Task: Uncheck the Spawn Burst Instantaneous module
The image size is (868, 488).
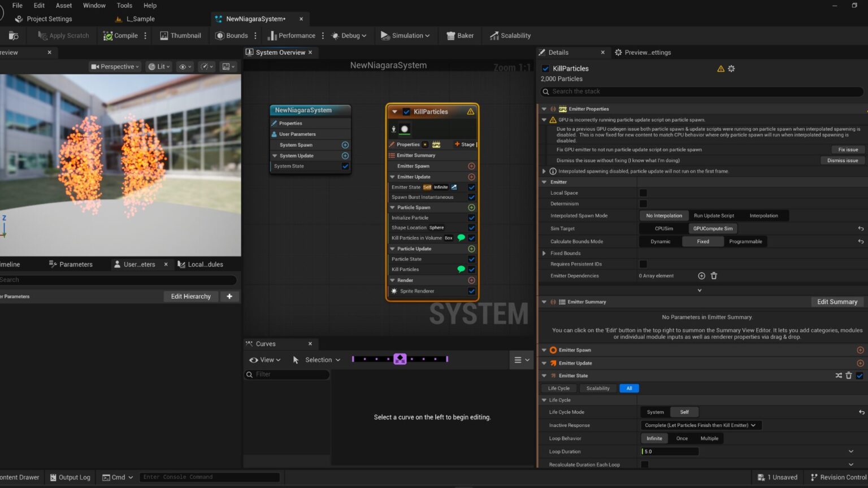Action: point(471,197)
